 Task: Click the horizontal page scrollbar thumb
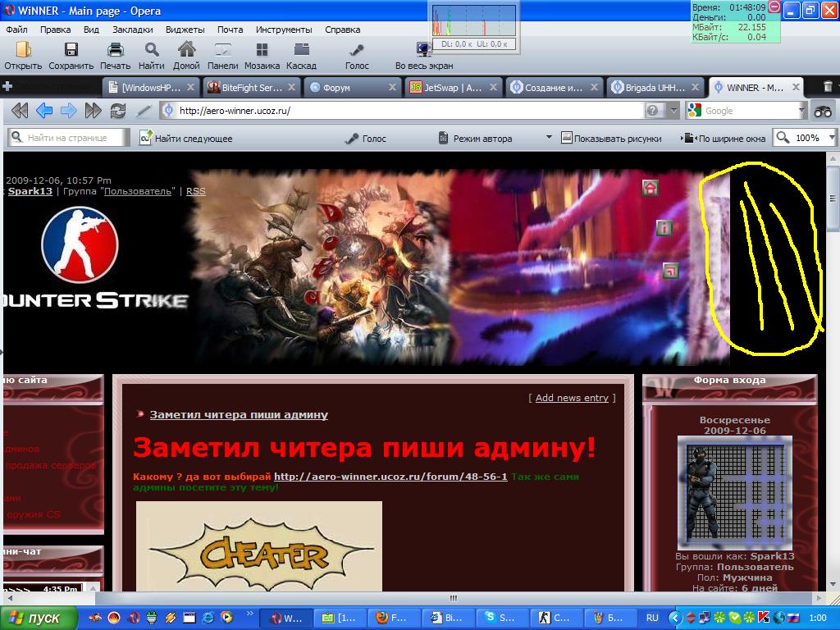tap(453, 598)
